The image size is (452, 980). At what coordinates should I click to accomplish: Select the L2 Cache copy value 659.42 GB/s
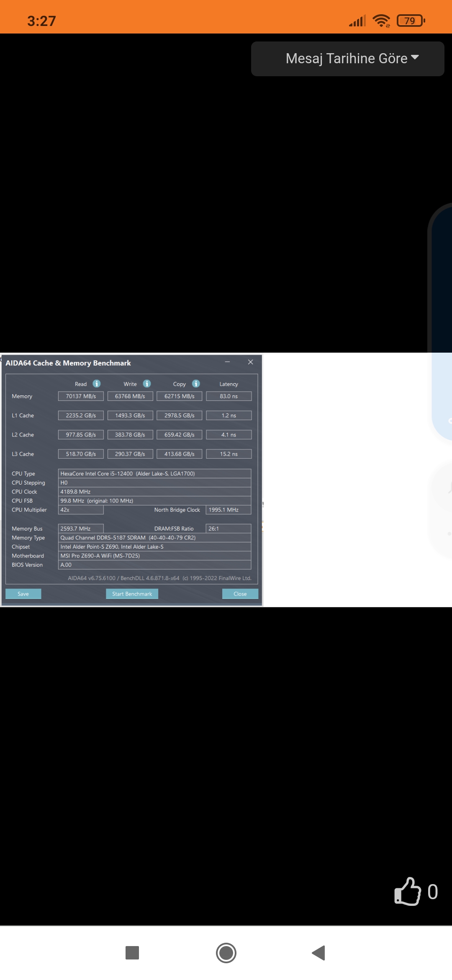point(180,435)
